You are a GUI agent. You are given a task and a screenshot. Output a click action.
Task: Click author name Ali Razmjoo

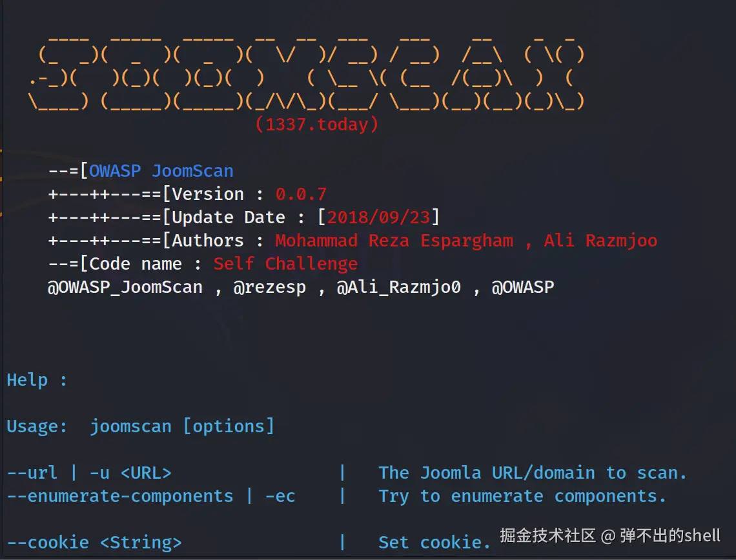coord(600,241)
